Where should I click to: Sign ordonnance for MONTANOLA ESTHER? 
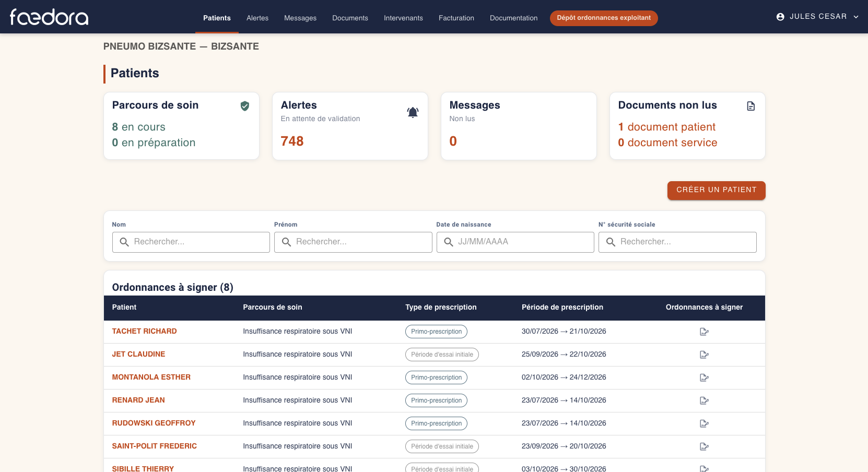[x=704, y=377]
